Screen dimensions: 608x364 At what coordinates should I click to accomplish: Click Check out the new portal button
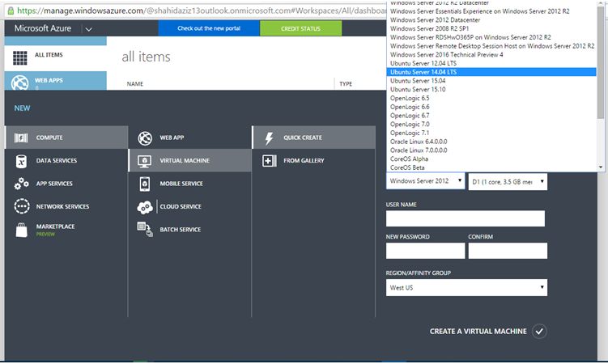[x=209, y=28]
